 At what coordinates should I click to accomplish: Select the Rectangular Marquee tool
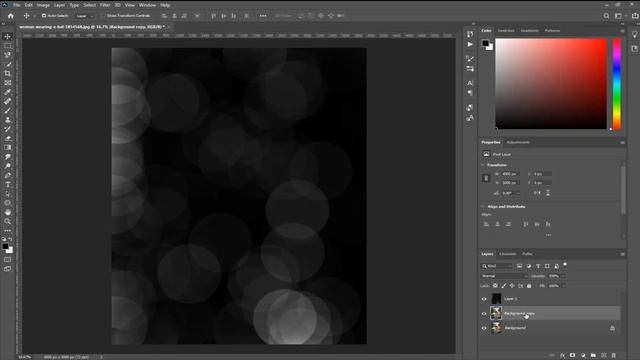(x=7, y=46)
